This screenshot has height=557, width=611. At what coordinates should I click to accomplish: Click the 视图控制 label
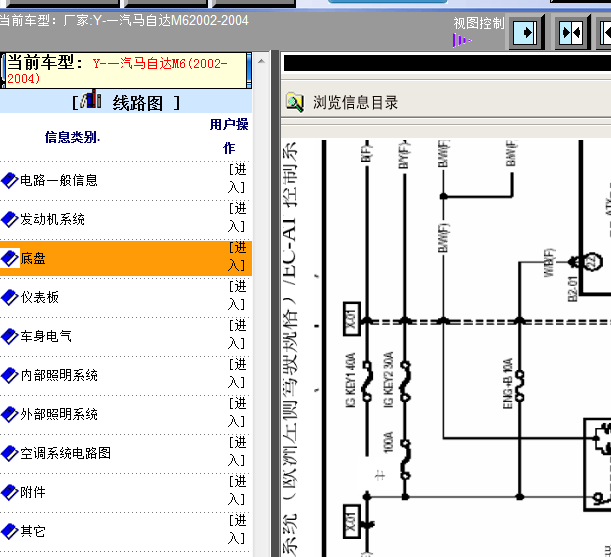479,23
